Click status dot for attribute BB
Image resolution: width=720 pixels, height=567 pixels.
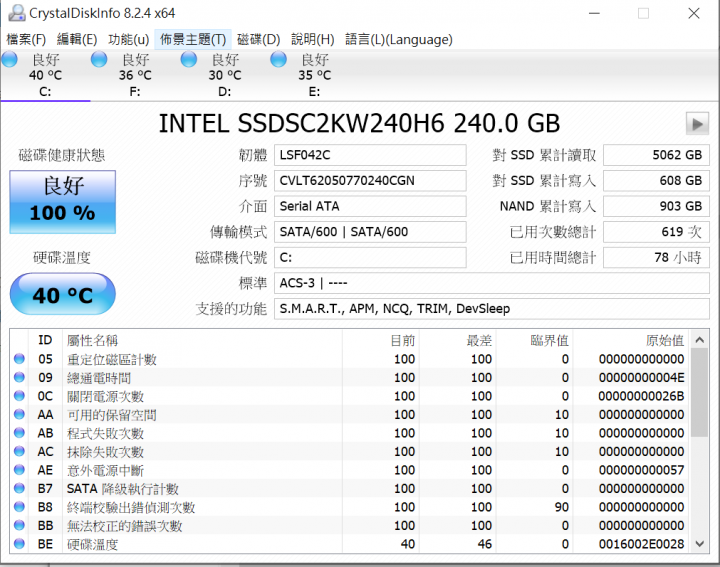coord(19,525)
